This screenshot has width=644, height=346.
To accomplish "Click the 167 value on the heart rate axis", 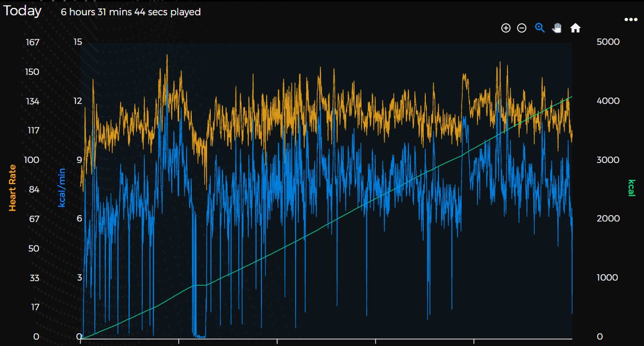I will [32, 41].
